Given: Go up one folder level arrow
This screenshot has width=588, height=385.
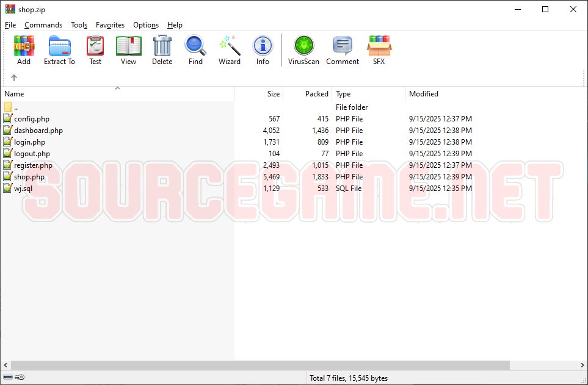Looking at the screenshot, I should tap(14, 77).
